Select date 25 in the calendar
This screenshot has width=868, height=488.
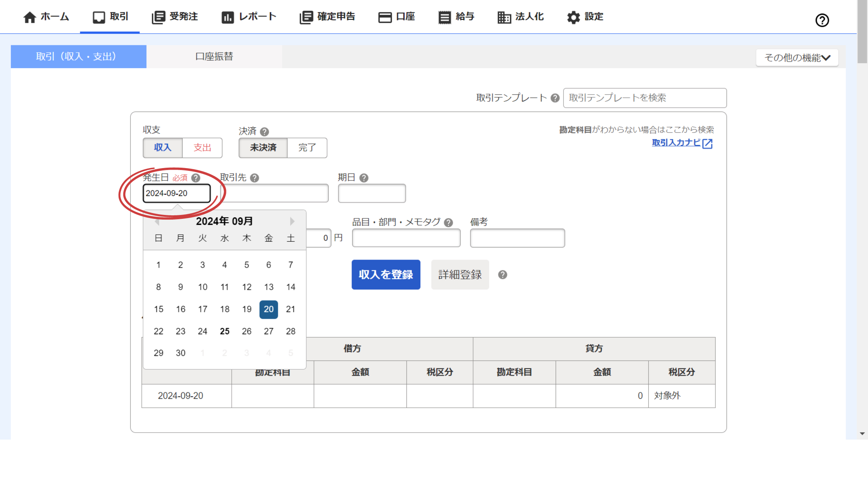(224, 331)
